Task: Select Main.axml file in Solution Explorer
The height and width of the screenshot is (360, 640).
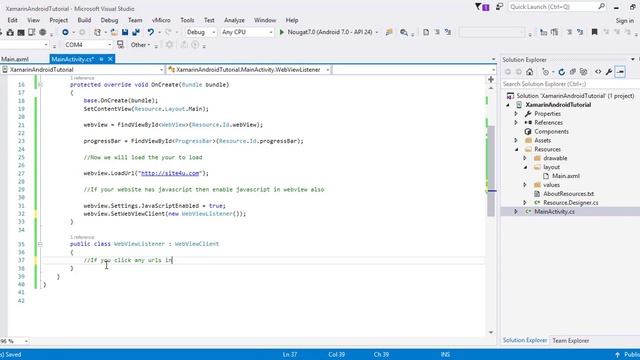Action: [x=565, y=176]
